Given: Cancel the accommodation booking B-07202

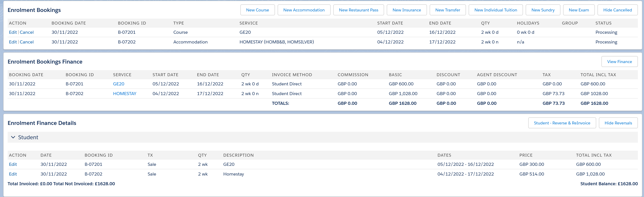Looking at the screenshot, I should click(x=27, y=42).
